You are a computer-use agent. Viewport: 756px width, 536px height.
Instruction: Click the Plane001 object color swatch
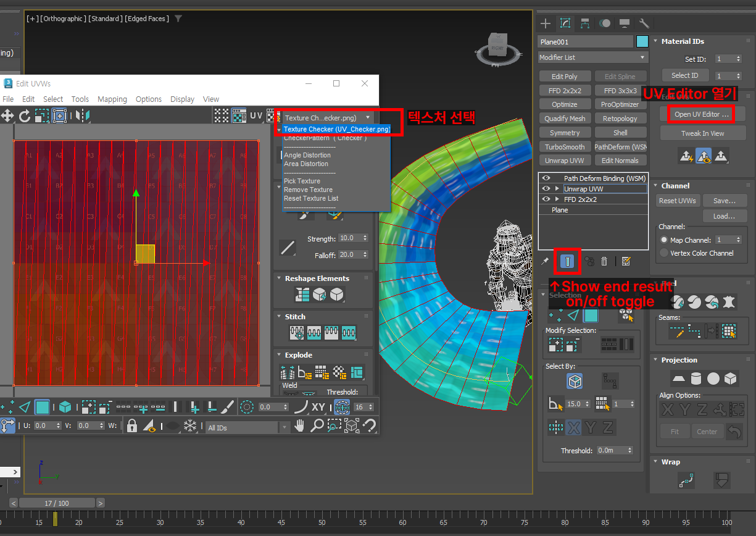click(x=642, y=41)
